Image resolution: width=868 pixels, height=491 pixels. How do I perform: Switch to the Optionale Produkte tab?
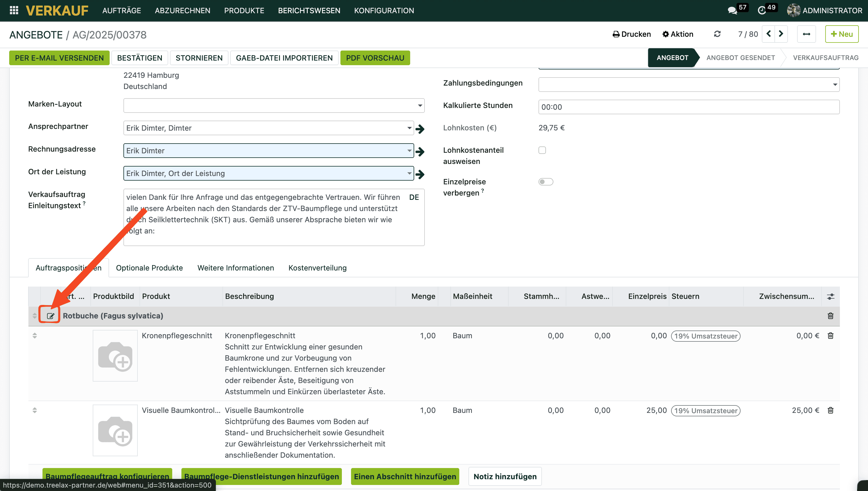click(149, 268)
